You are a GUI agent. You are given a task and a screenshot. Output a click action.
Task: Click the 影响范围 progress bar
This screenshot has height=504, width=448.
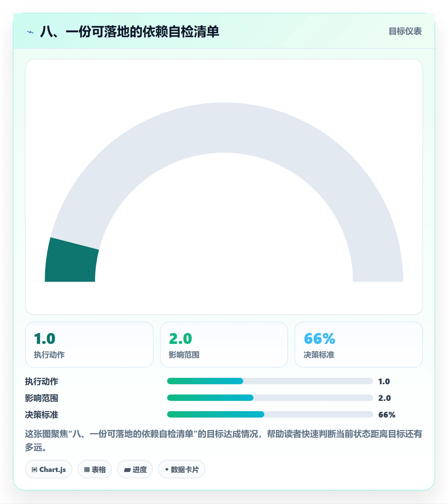pos(270,398)
